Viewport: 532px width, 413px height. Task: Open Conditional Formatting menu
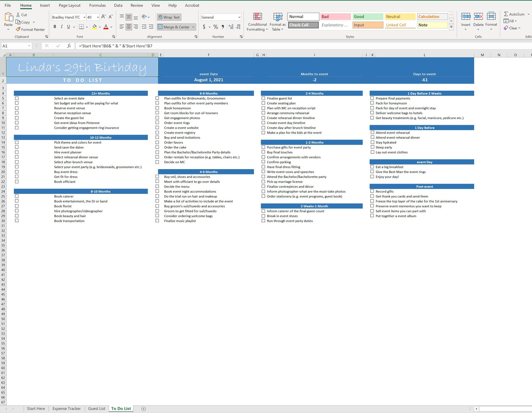click(x=257, y=22)
